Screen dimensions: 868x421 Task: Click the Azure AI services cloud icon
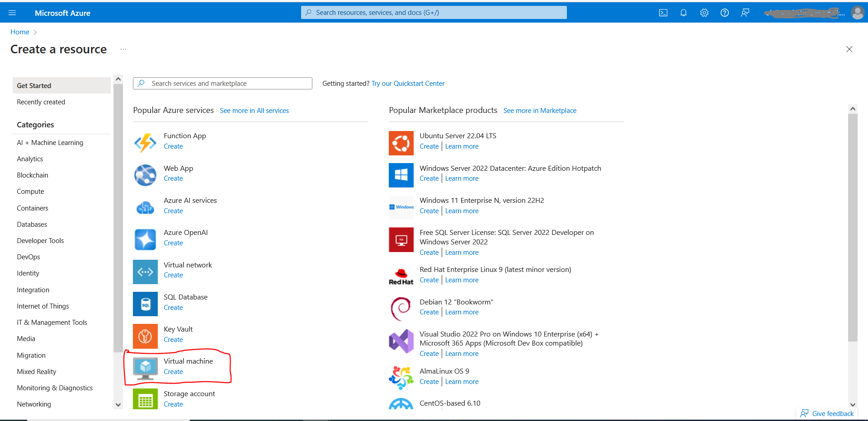145,207
